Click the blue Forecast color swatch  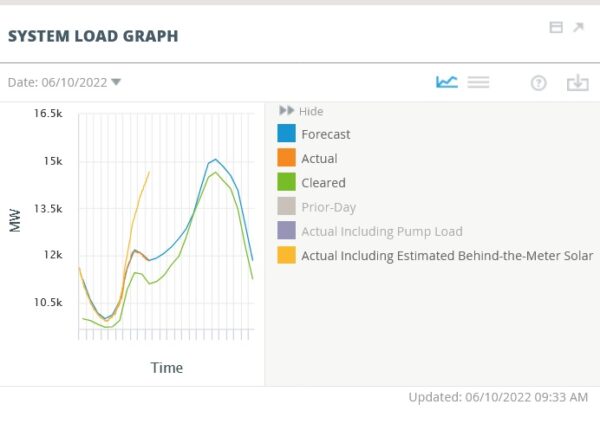[x=286, y=133]
